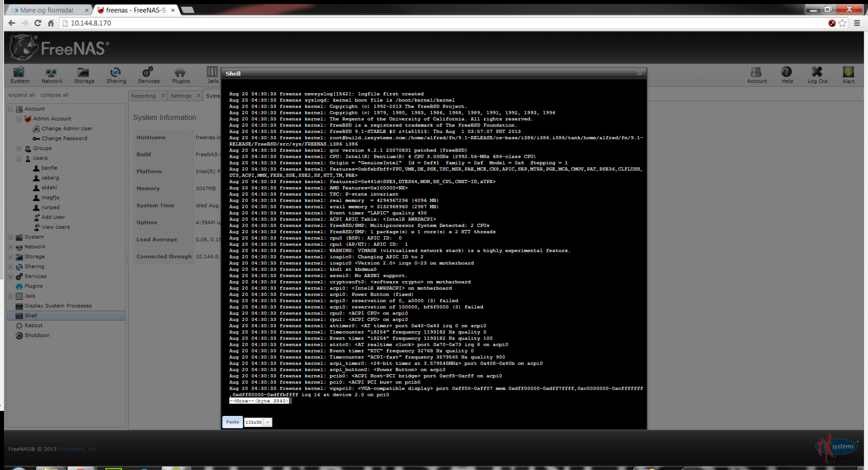Click Reboot in the sidebar tree
Screen dimensions: 868x470
pos(33,325)
